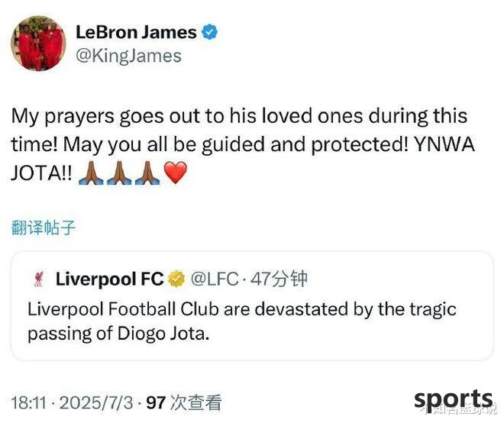Click the Liverpool FC crest avatar
The width and height of the screenshot is (504, 423).
[39, 279]
